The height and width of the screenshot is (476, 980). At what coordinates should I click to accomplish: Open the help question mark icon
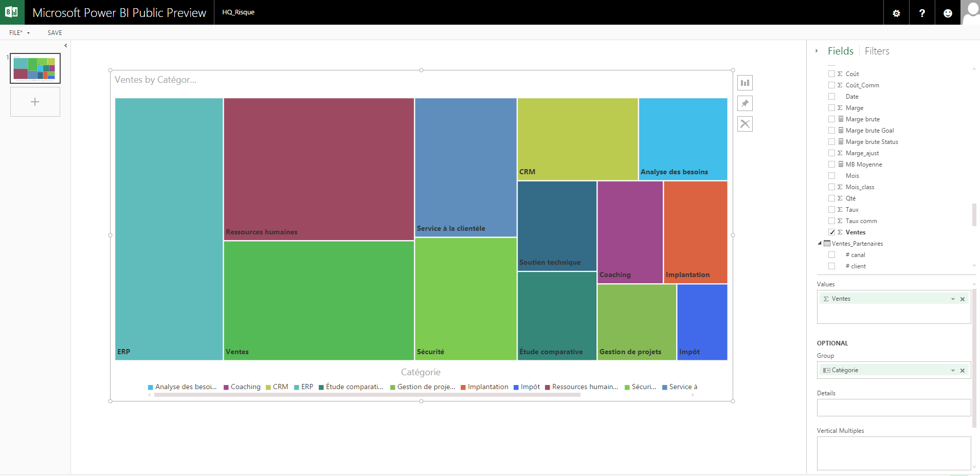point(922,13)
